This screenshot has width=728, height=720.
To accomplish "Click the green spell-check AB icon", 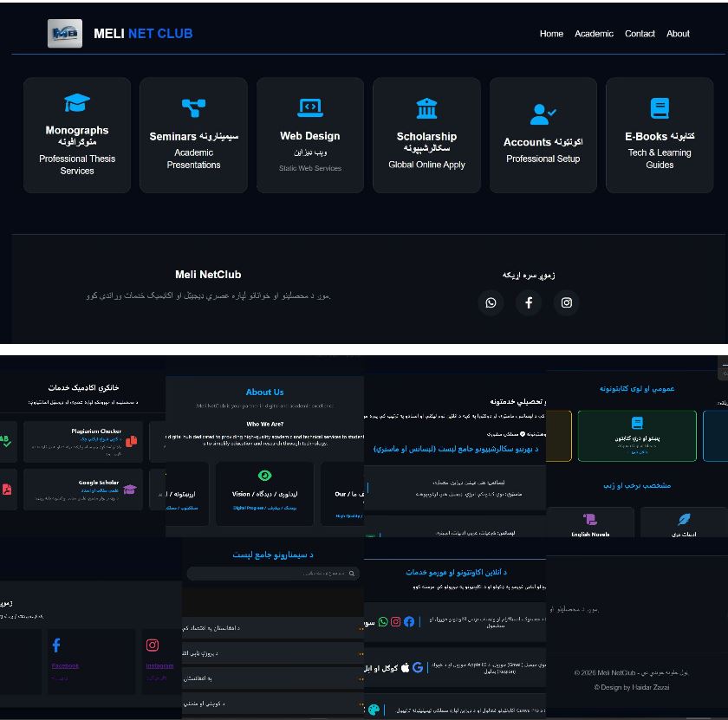I will pyautogui.click(x=5, y=441).
